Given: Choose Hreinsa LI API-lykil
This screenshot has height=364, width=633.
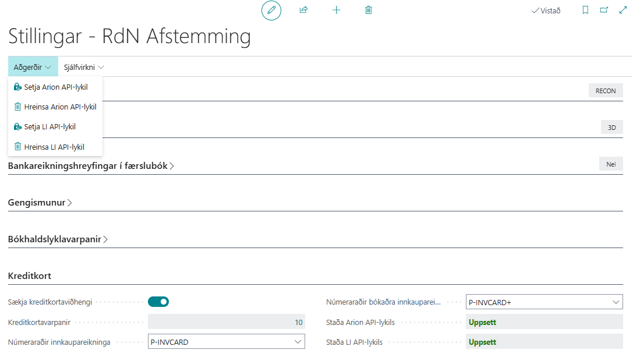Looking at the screenshot, I should pos(55,147).
